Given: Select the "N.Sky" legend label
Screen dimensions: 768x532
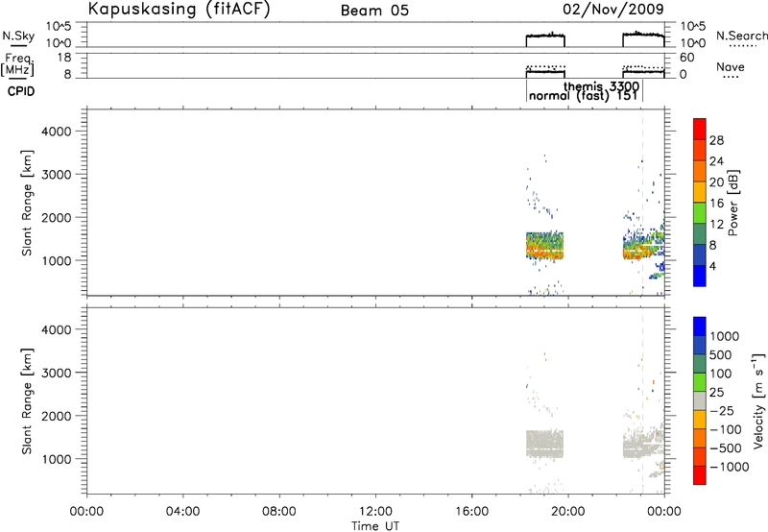Looking at the screenshot, I should coord(18,36).
